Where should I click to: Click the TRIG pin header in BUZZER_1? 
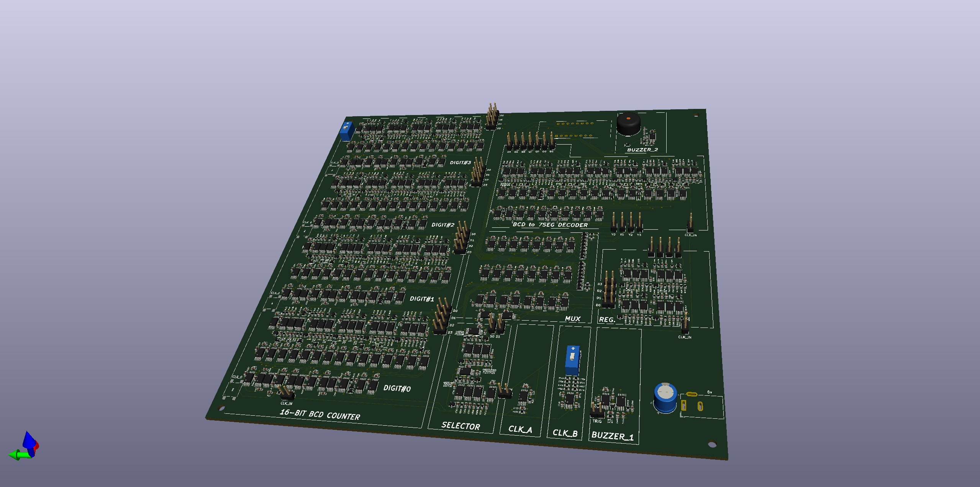[597, 410]
